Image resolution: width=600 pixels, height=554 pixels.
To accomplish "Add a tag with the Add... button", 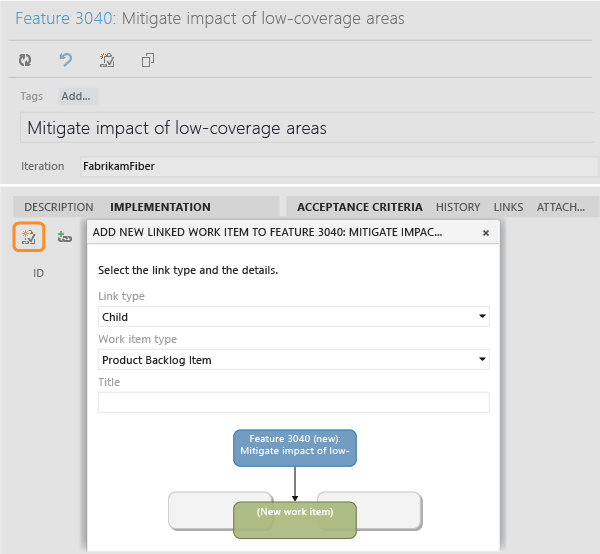I will tap(78, 96).
